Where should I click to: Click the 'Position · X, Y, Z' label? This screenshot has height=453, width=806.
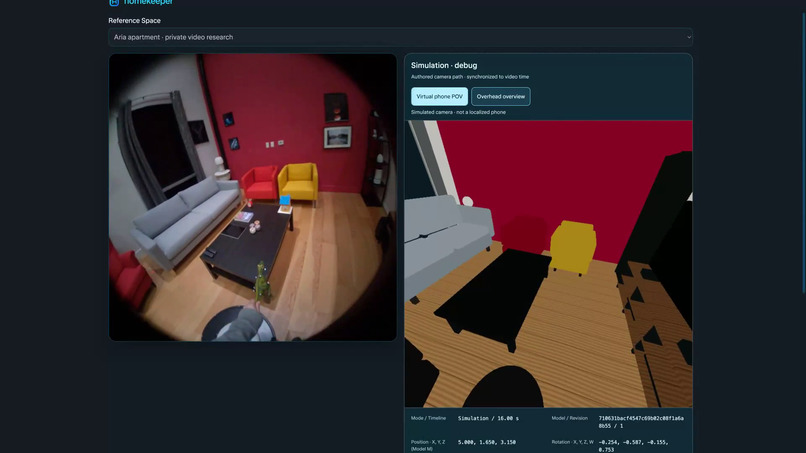click(428, 445)
